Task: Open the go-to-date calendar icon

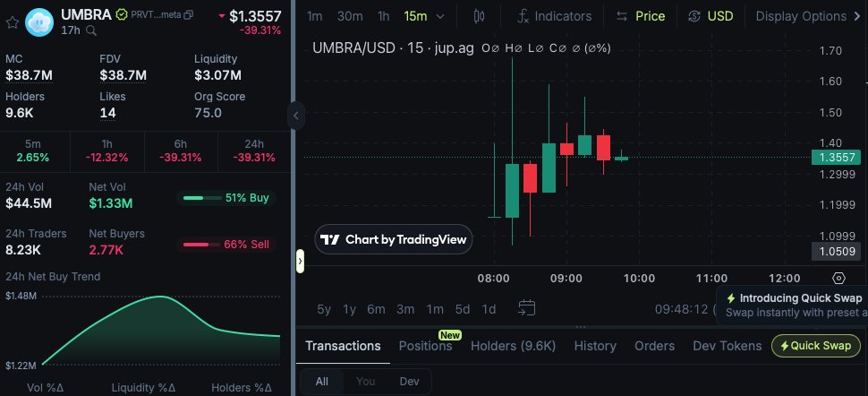Action: [527, 308]
